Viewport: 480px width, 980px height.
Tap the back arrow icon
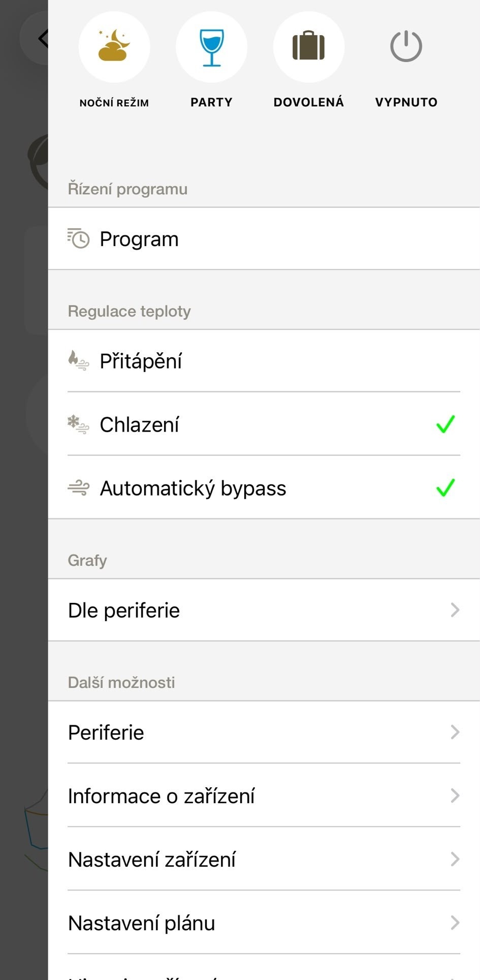click(x=44, y=38)
